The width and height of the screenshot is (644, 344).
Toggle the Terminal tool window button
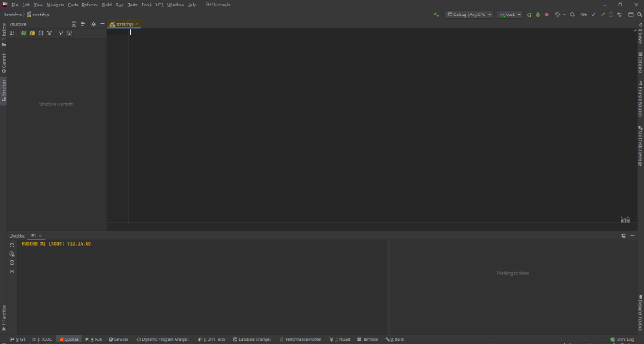pyautogui.click(x=369, y=339)
